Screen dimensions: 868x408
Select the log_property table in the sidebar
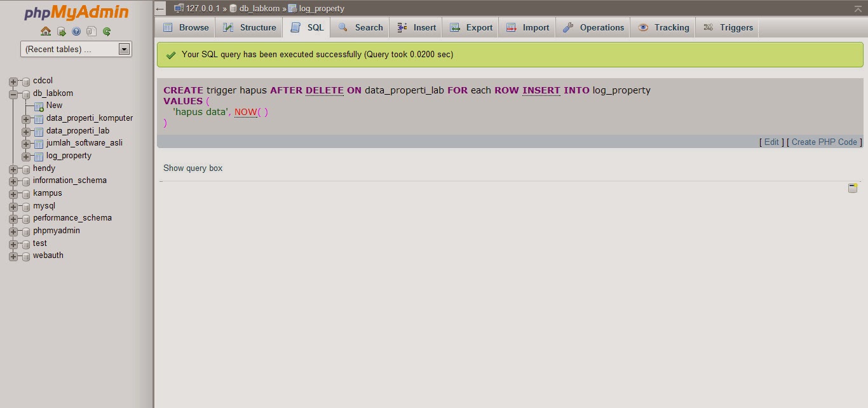pyautogui.click(x=68, y=155)
